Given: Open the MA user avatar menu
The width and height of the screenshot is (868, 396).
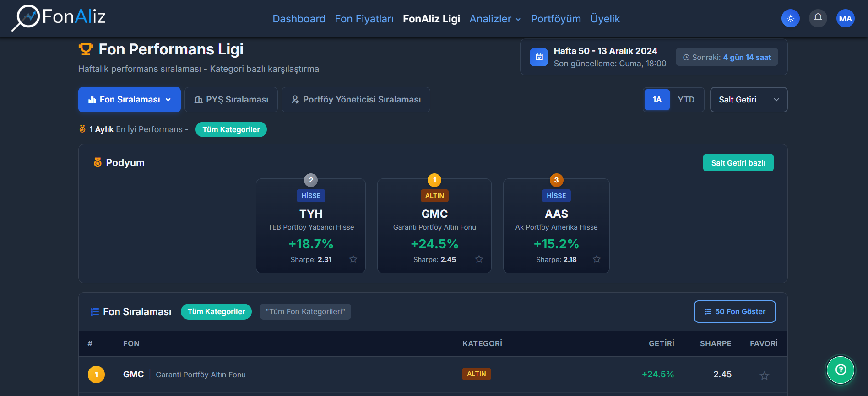Looking at the screenshot, I should (x=845, y=18).
